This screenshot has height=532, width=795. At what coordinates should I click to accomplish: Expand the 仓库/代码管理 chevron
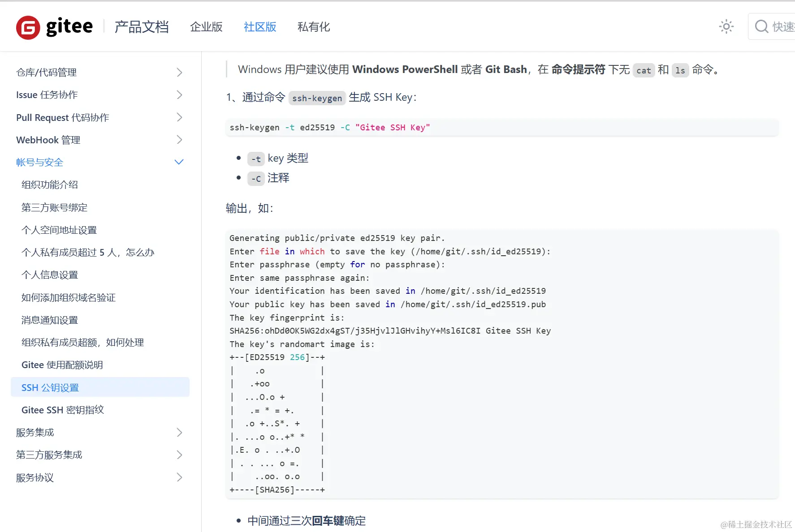[179, 73]
